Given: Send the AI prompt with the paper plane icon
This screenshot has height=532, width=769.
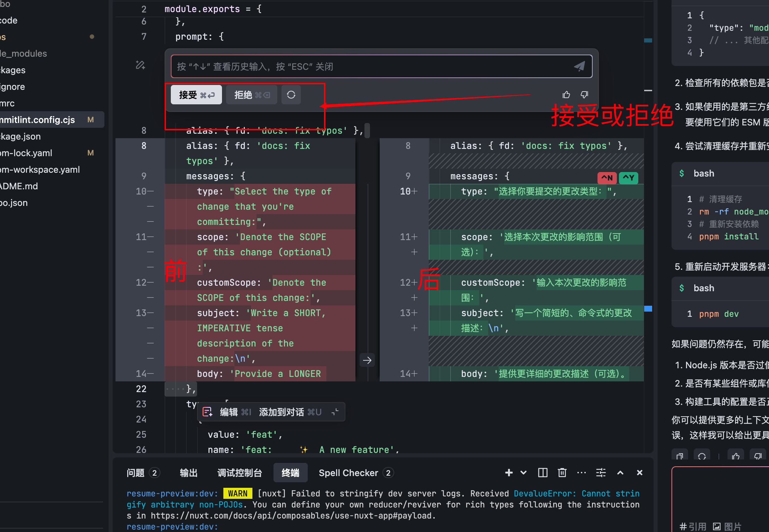Looking at the screenshot, I should coord(580,66).
